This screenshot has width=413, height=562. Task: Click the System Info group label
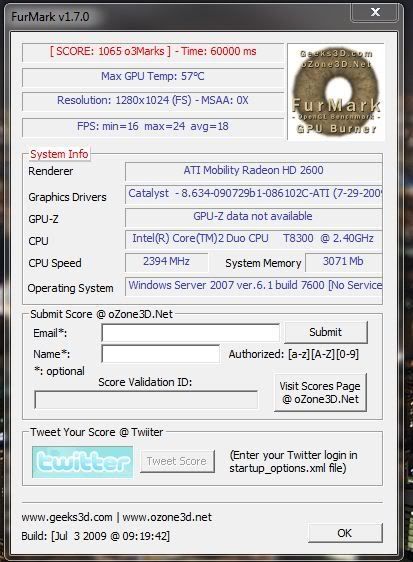[59, 154]
